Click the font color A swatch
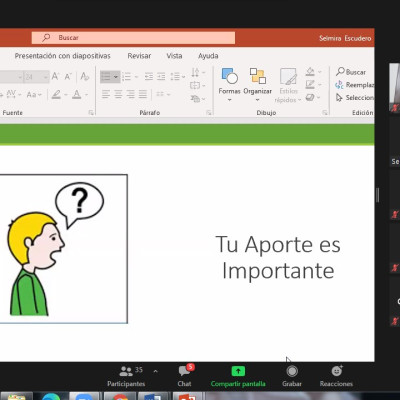 click(77, 95)
